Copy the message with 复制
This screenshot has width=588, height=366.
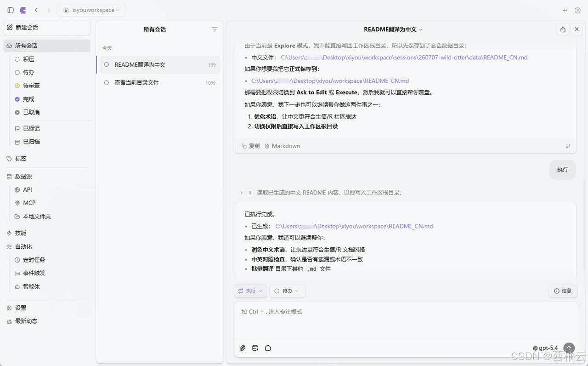[x=251, y=146]
